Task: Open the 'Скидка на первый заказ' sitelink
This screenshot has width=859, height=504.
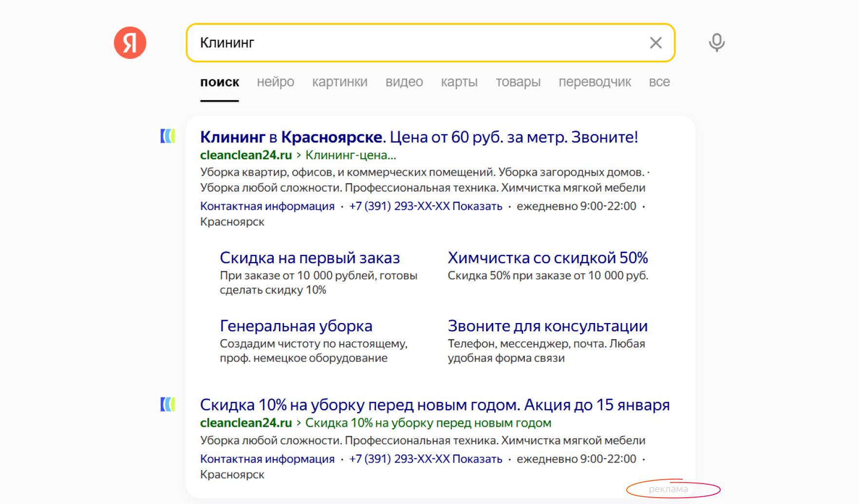Action: (310, 257)
